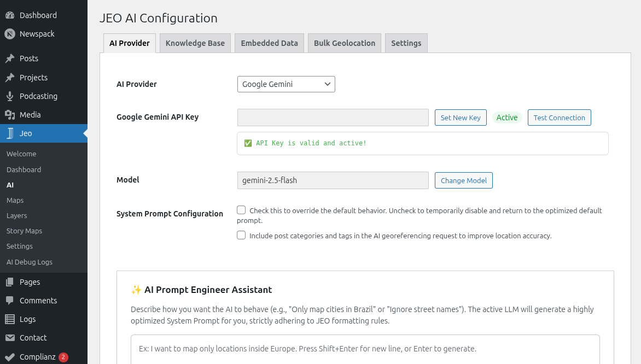The image size is (641, 364).
Task: Click the Logs list icon
Action: (10, 319)
